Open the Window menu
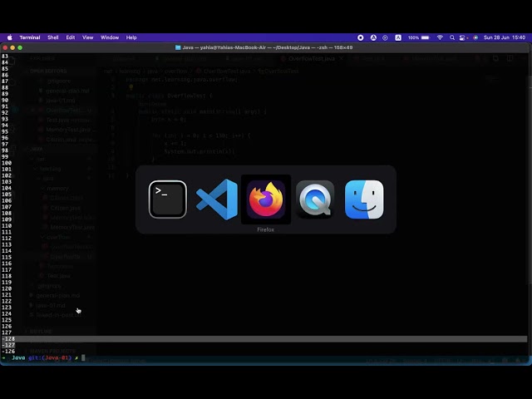This screenshot has height=399, width=532. click(110, 37)
